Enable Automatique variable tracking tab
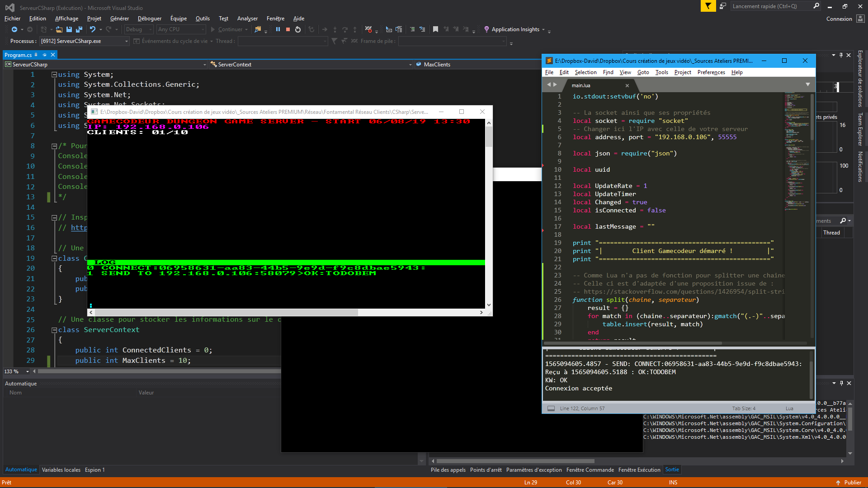This screenshot has height=488, width=868. (21, 469)
